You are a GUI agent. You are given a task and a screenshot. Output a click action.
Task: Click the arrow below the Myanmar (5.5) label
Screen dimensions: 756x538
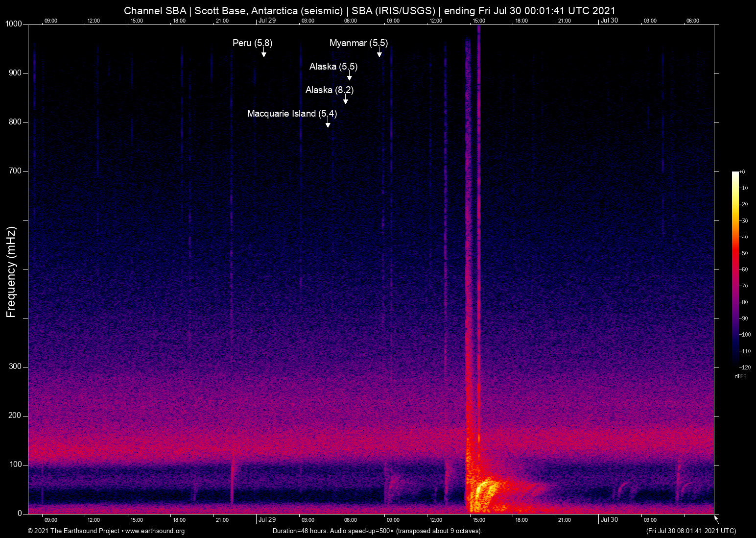[x=379, y=53]
